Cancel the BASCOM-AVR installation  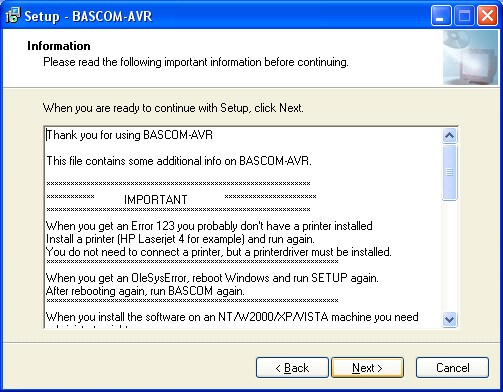[x=452, y=368]
